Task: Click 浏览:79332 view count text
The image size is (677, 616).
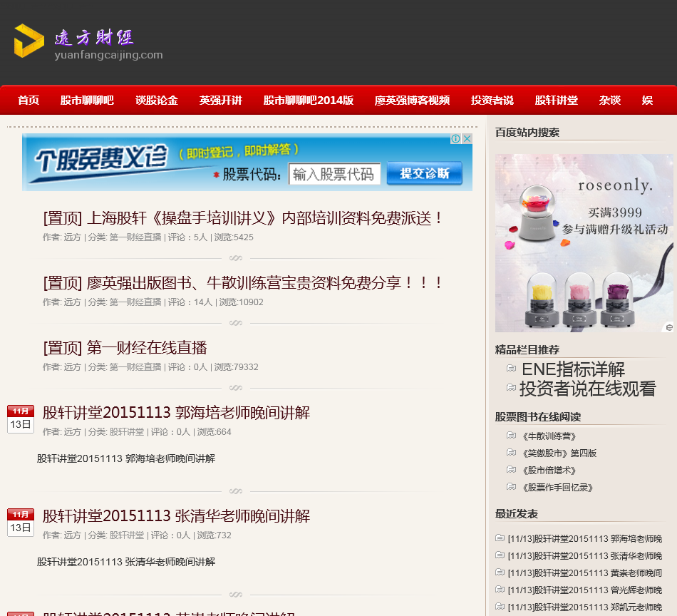Action: (x=236, y=366)
